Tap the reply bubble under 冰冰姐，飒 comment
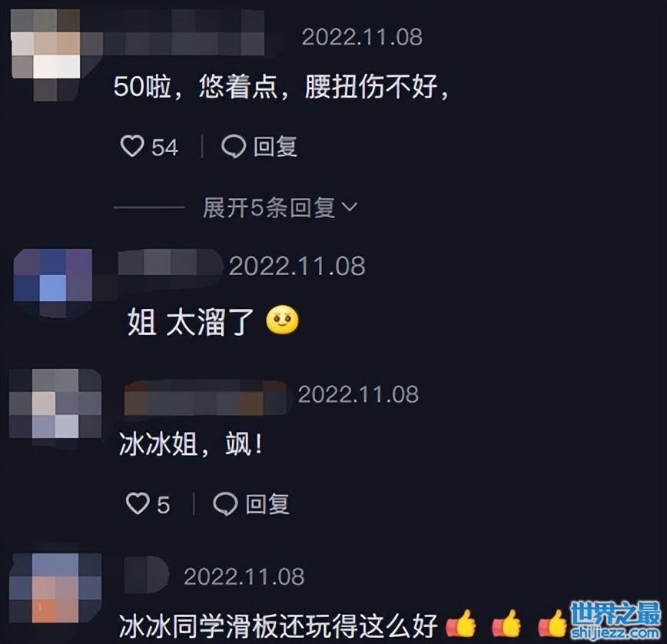Viewport: 667px width, 644px height. (225, 504)
